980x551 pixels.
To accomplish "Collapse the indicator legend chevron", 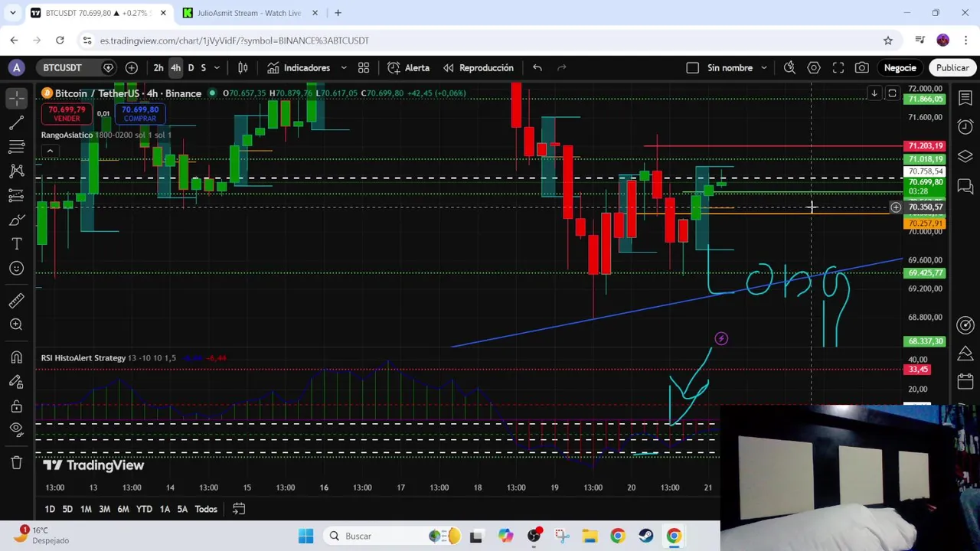I will (x=50, y=151).
